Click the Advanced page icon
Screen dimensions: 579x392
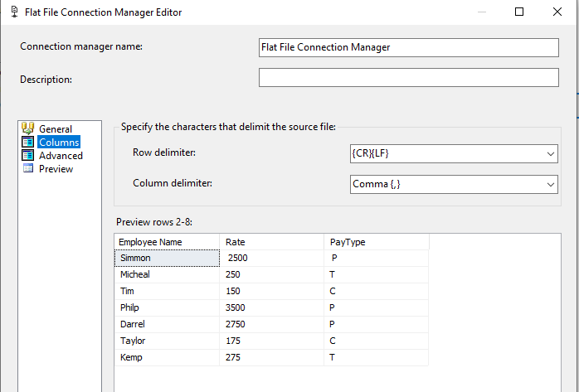(27, 155)
